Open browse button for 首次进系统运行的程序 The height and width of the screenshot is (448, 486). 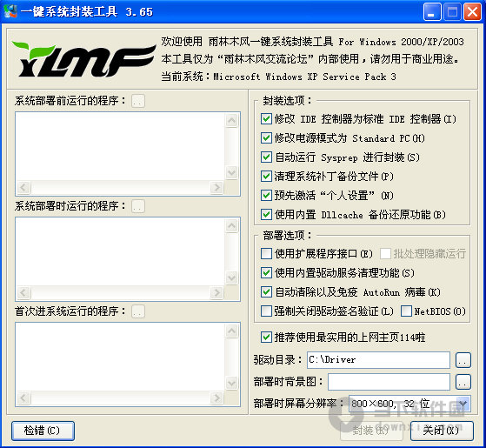(138, 311)
